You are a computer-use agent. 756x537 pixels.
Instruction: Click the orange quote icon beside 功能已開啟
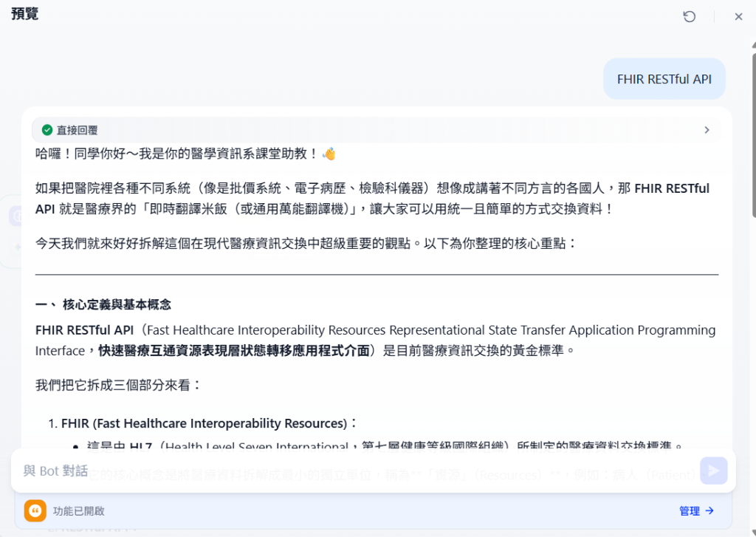(35, 511)
